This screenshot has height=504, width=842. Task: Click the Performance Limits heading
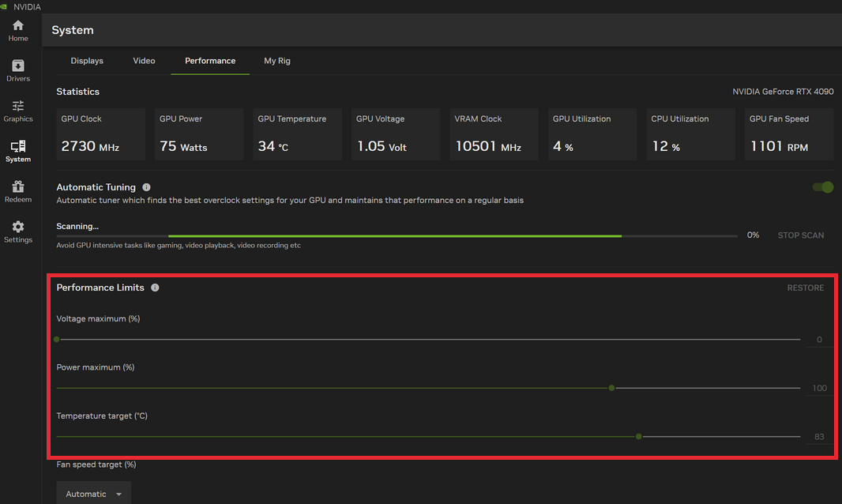point(100,288)
